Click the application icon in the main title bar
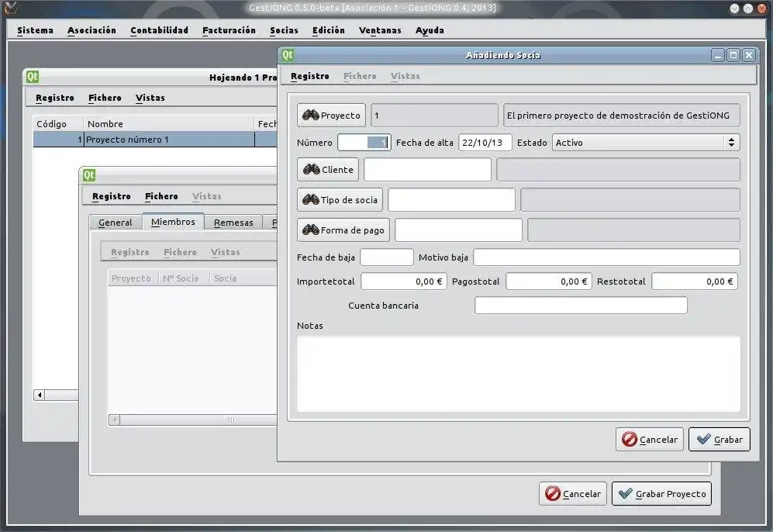 [x=10, y=8]
